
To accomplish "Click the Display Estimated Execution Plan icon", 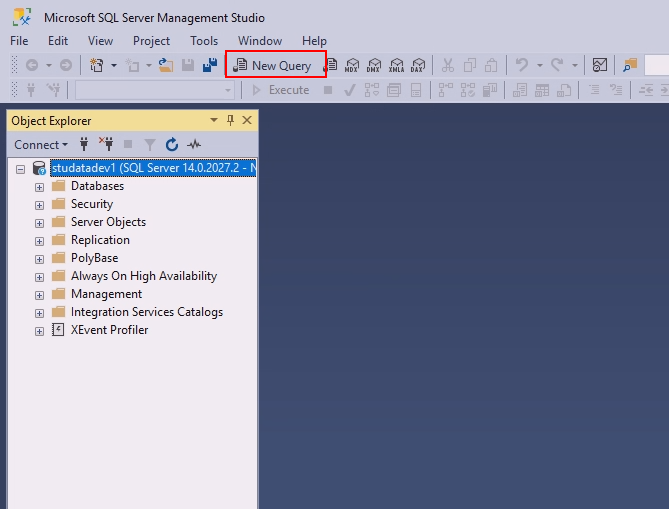I will point(372,90).
